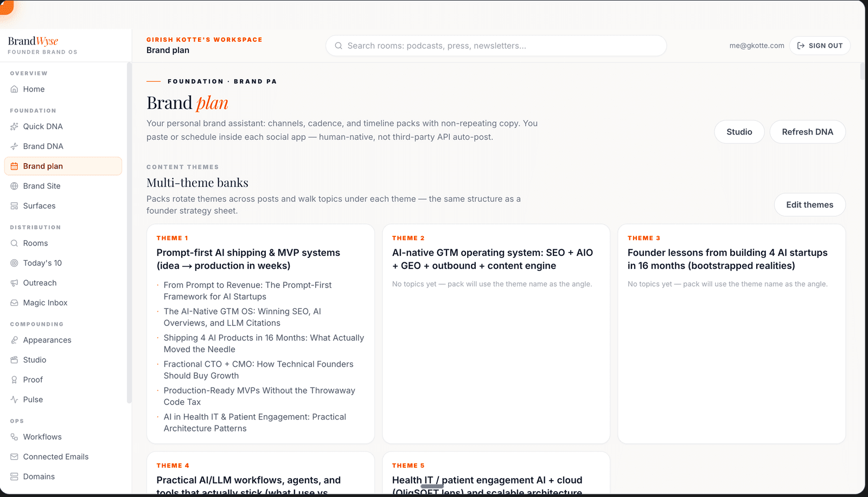Click the Surfaces icon

click(x=15, y=206)
